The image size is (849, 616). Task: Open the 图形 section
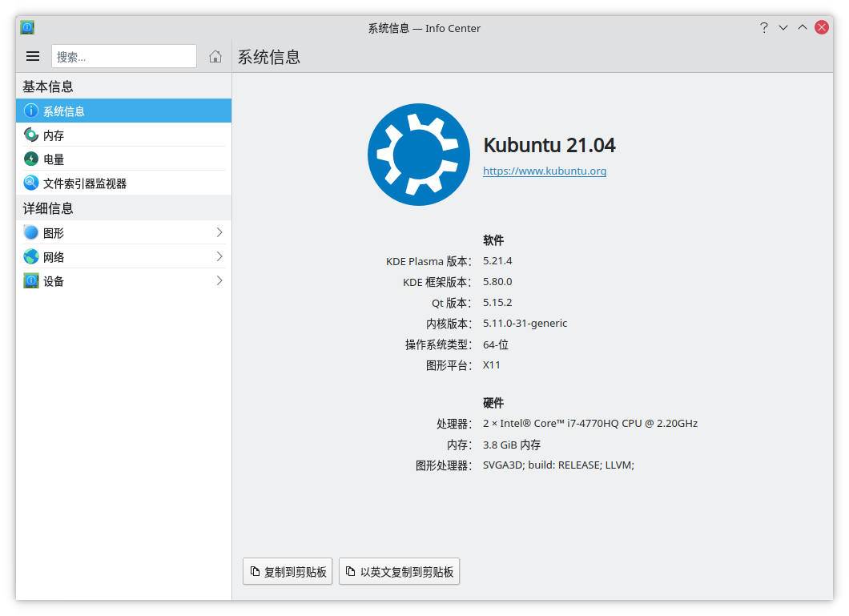(124, 233)
